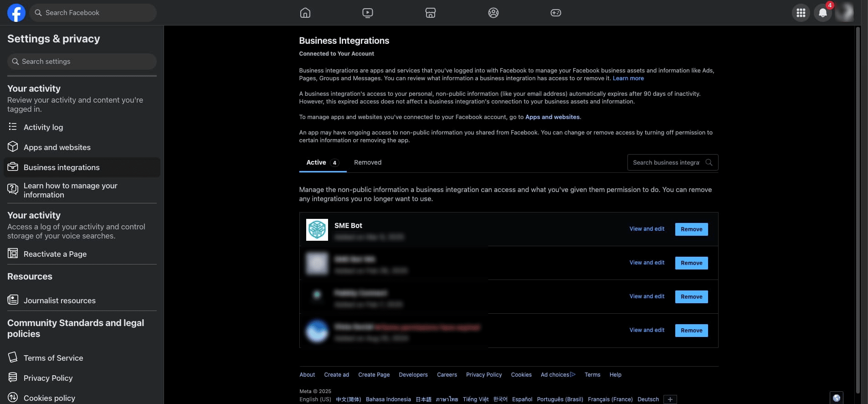Click the Search settings field
Viewport: 868px width, 404px height.
coord(82,62)
